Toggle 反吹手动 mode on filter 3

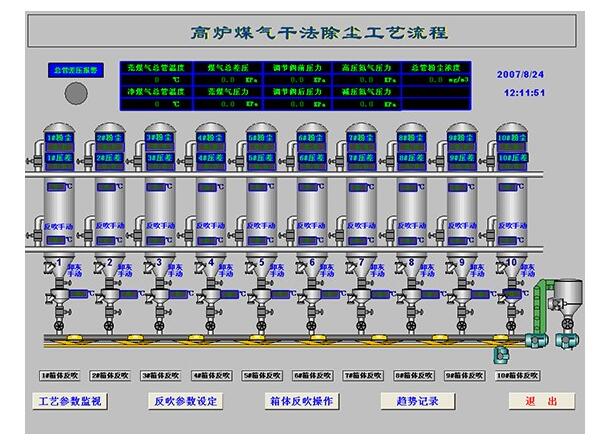(160, 226)
